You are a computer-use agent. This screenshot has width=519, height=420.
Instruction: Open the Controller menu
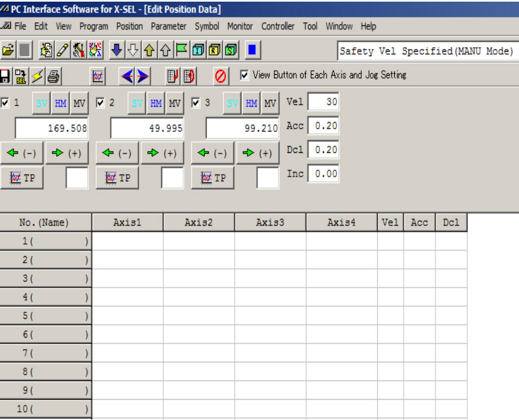click(278, 26)
